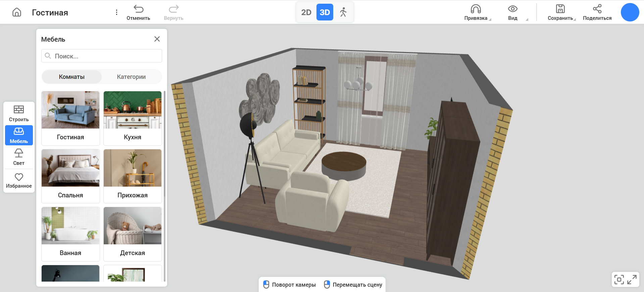This screenshot has width=644, height=292.
Task: Switch to the Категории tab
Action: (x=131, y=77)
